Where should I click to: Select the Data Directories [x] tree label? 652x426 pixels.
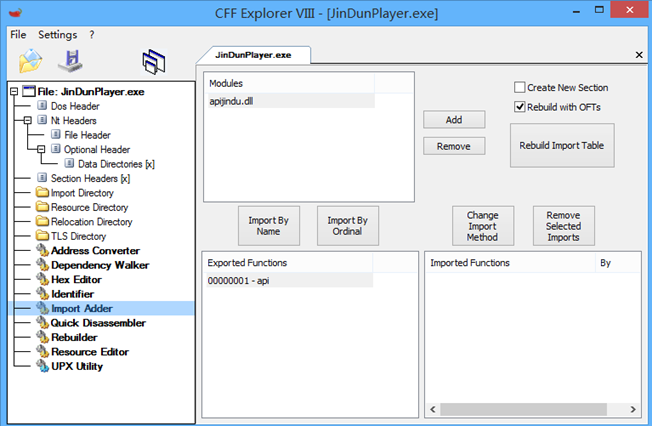pyautogui.click(x=116, y=164)
